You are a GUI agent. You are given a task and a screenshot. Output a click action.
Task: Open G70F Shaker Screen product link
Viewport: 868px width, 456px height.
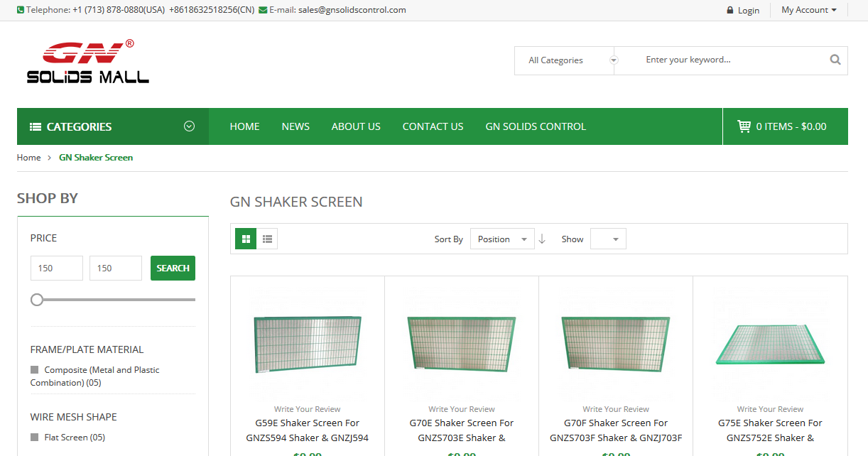point(616,430)
